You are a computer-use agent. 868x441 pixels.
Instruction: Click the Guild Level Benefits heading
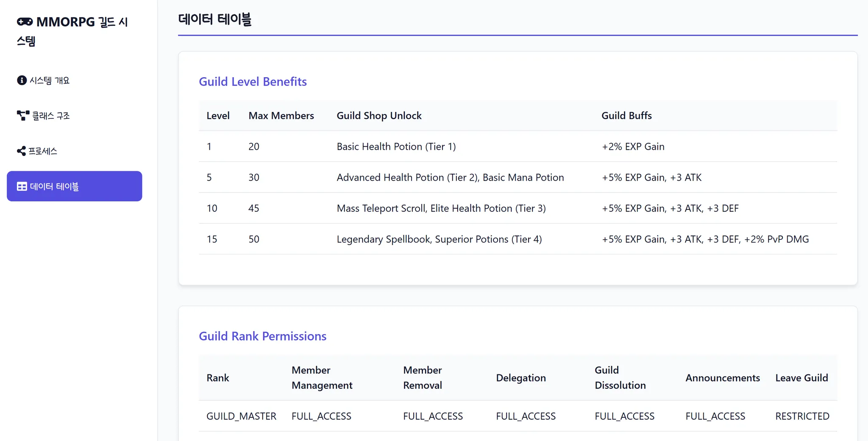(253, 81)
